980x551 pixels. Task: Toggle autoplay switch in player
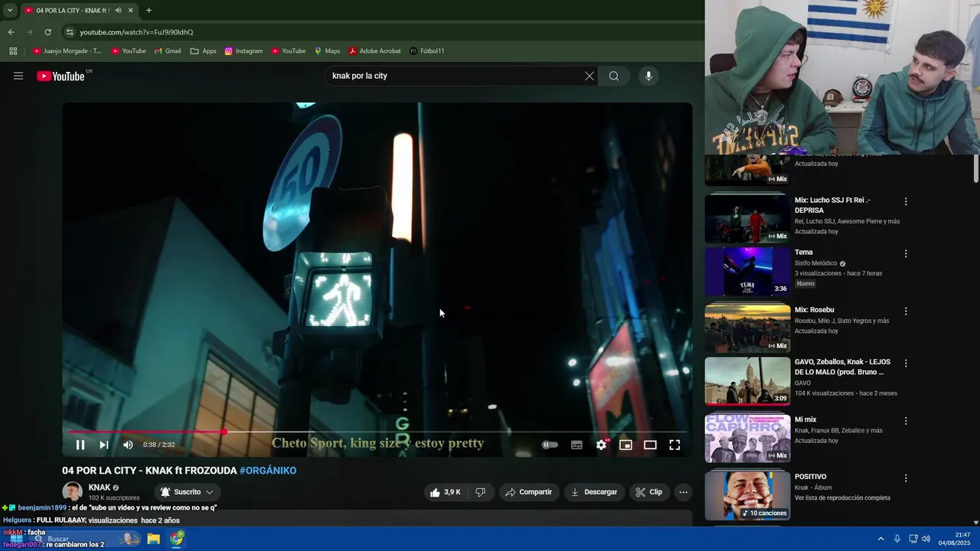point(550,445)
